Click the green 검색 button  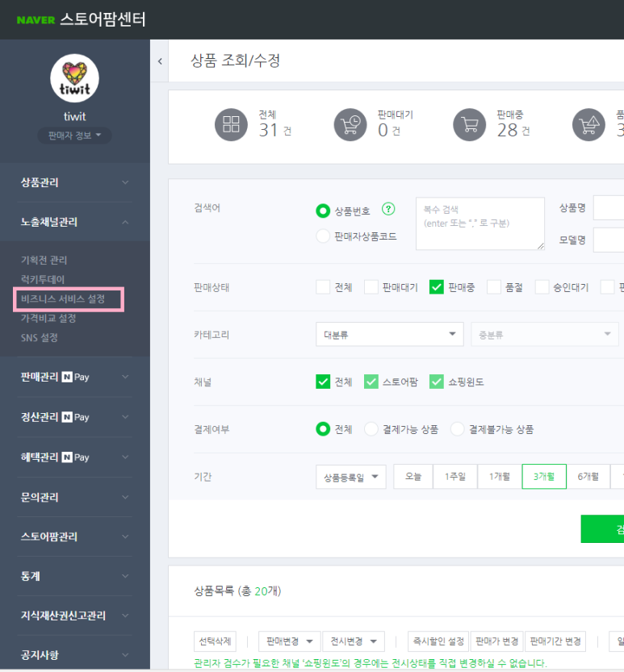click(x=602, y=529)
